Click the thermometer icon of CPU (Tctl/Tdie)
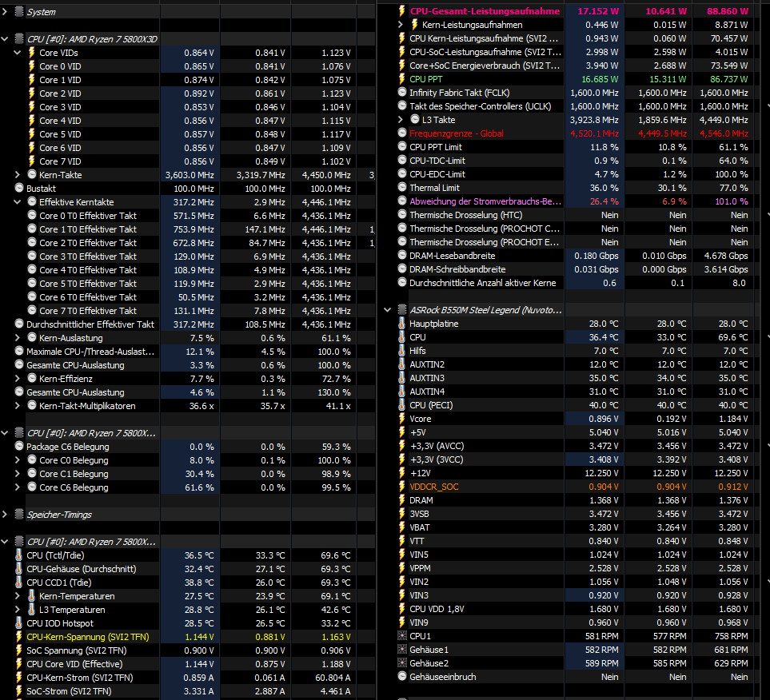770x700 pixels. coord(19,555)
